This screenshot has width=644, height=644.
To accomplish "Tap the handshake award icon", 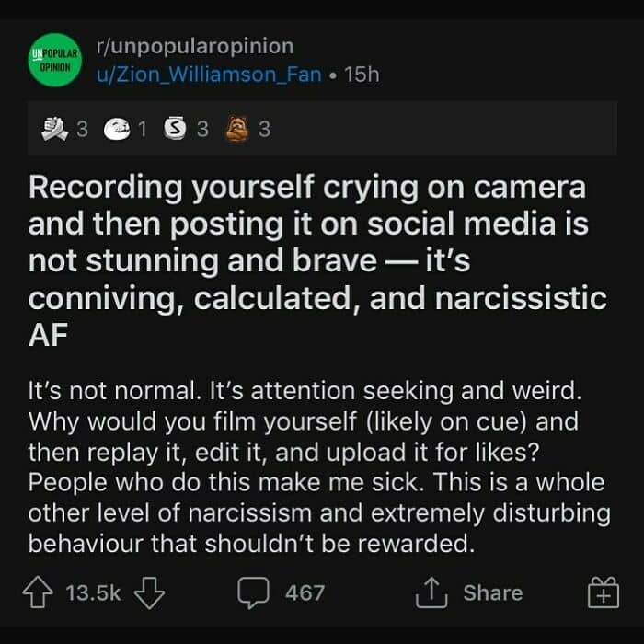I will [x=55, y=130].
